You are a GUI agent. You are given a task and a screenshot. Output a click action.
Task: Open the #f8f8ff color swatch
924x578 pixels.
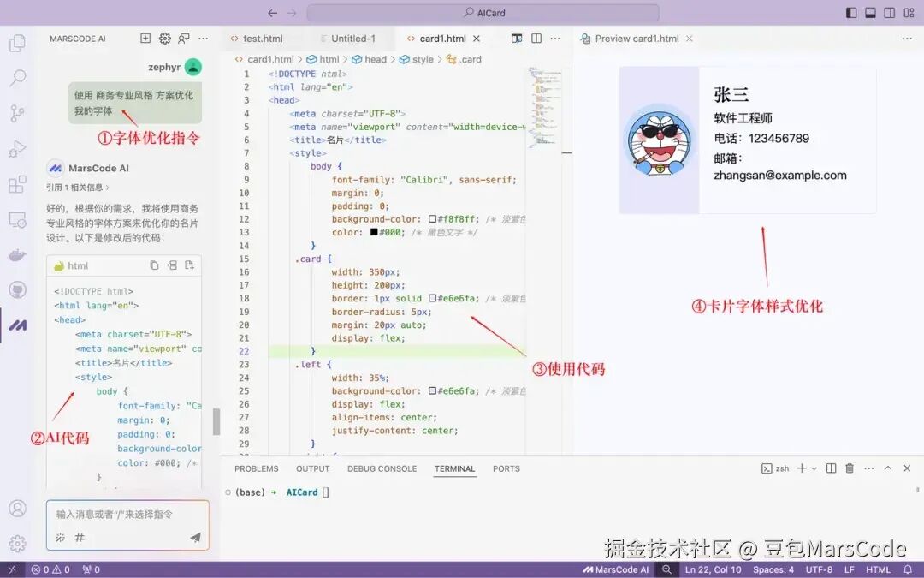point(433,219)
